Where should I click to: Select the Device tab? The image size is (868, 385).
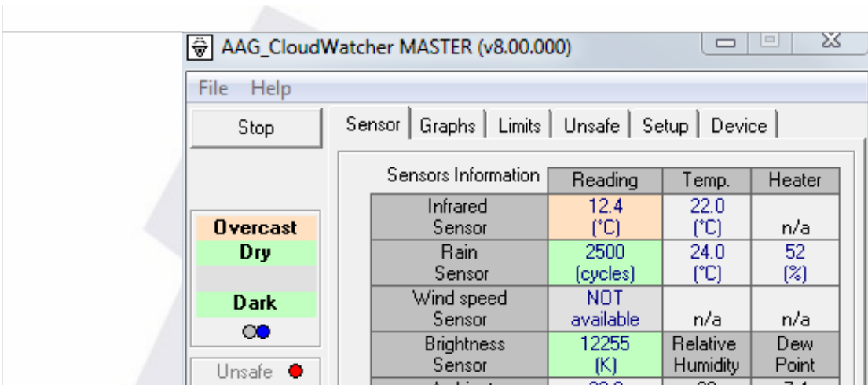point(739,126)
